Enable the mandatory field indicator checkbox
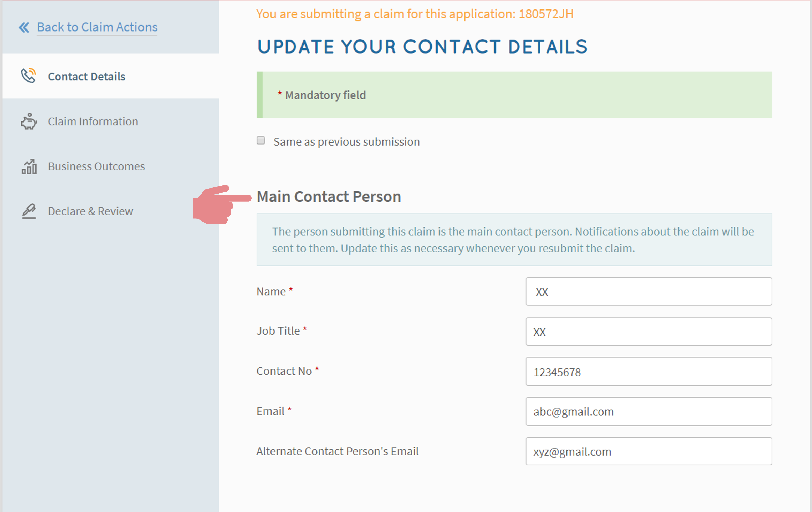This screenshot has height=512, width=812. [x=261, y=141]
